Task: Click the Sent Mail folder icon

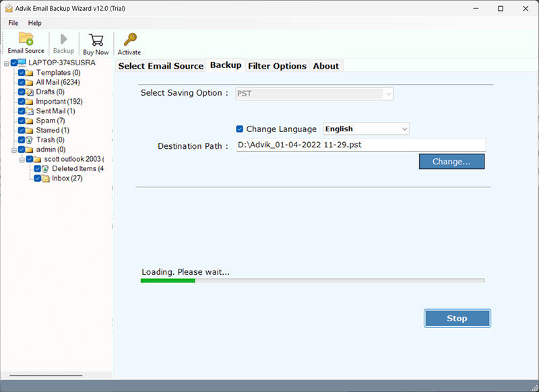Action: 30,111
